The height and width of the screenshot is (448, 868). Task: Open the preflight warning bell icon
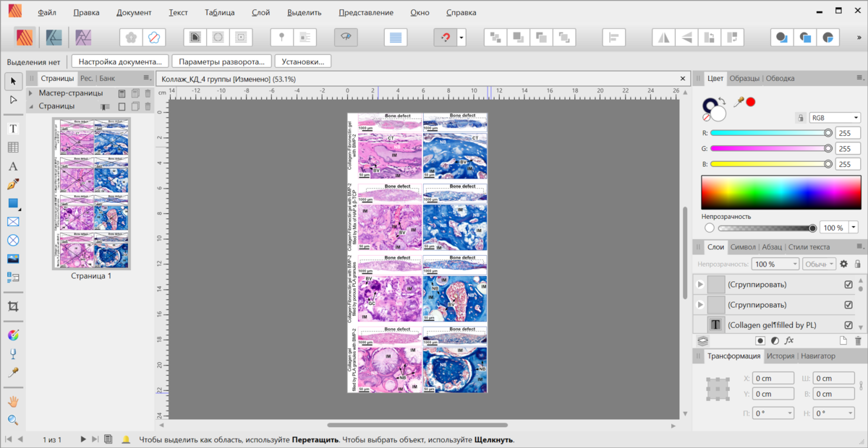coord(126,439)
